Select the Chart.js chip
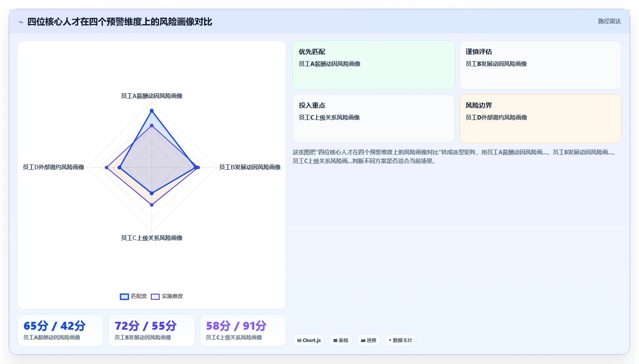The width and height of the screenshot is (639, 364). click(309, 340)
